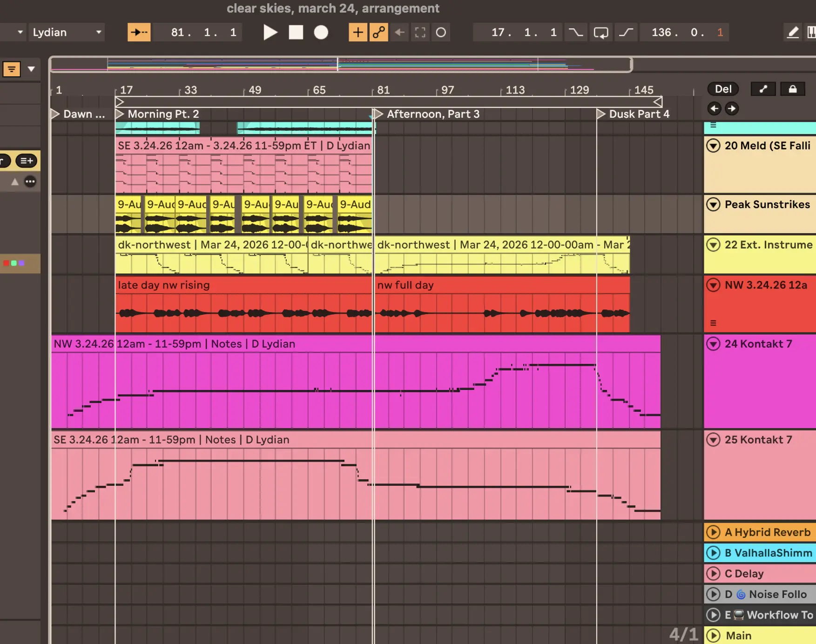Screen dimensions: 816x644
Task: Jump to previous locator arrow
Action: [x=714, y=109]
